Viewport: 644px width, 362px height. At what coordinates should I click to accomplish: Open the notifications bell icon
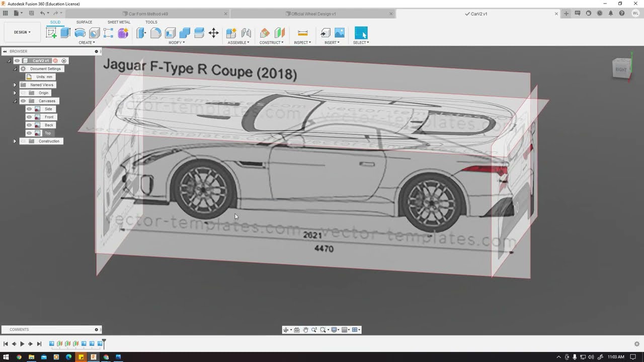611,14
